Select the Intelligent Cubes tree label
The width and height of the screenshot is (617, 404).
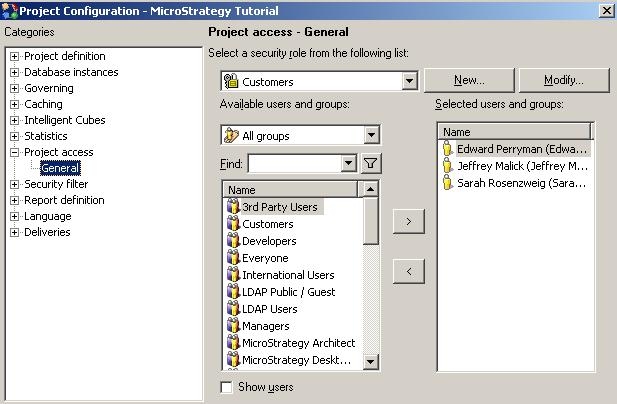point(65,120)
